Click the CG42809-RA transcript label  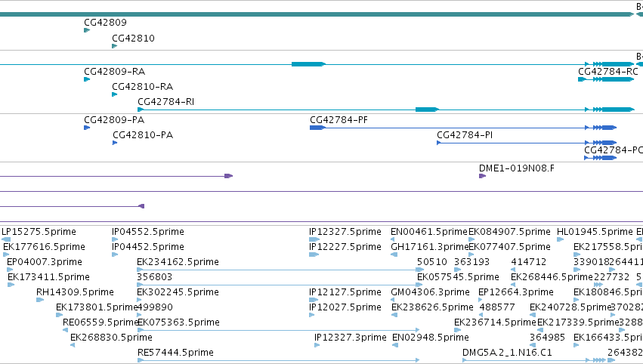point(114,72)
